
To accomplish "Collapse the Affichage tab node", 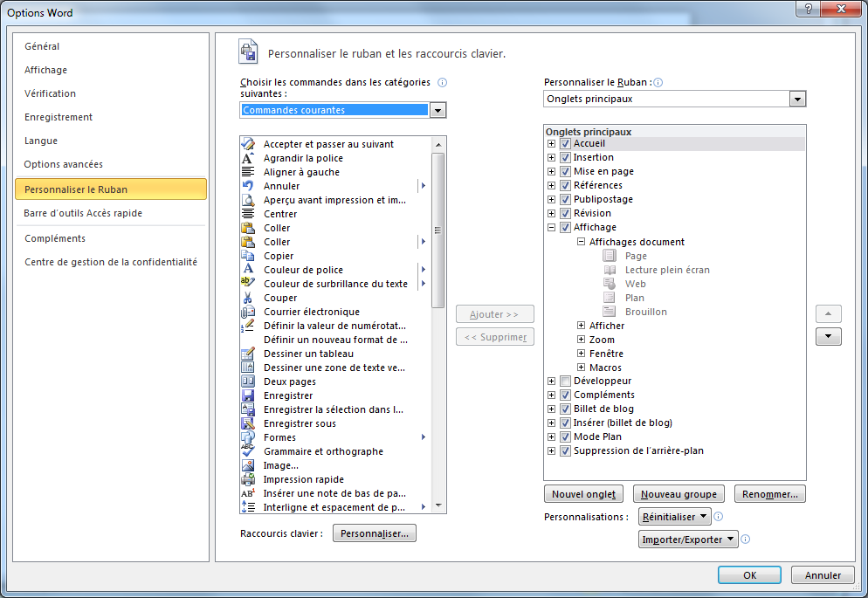I will tap(551, 227).
